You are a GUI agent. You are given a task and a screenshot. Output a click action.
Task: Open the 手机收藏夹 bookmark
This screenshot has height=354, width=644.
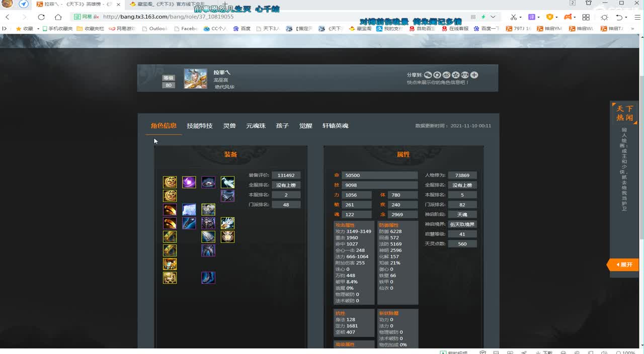tap(57, 29)
